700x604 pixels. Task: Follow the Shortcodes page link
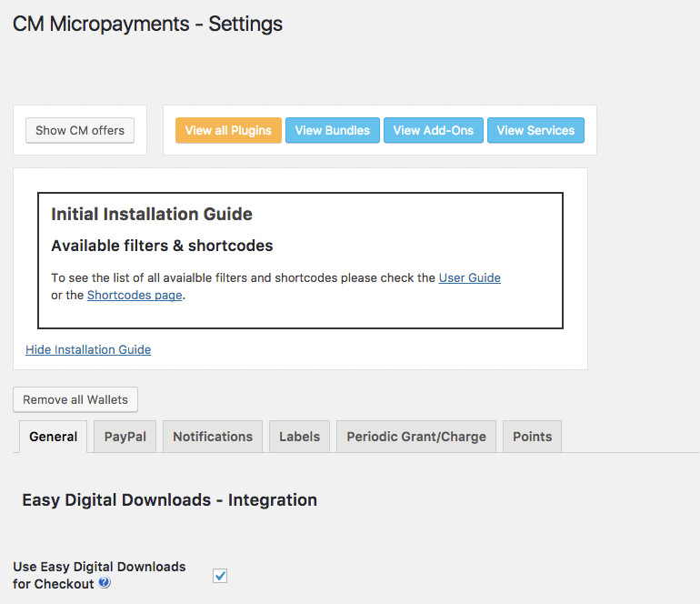tap(135, 295)
